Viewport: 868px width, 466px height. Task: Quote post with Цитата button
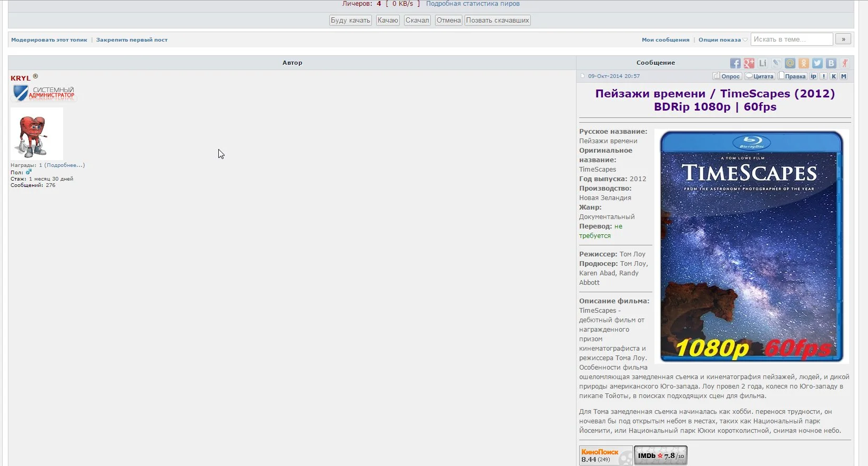click(760, 76)
